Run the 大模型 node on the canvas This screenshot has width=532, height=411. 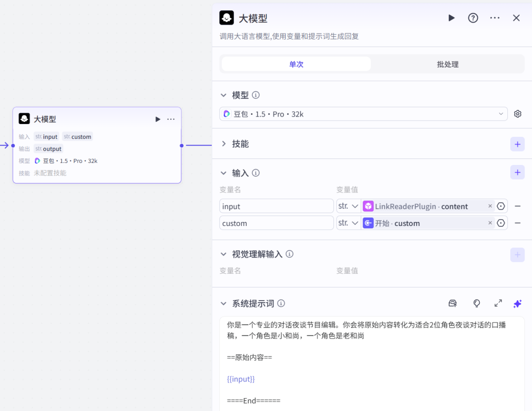tap(158, 119)
